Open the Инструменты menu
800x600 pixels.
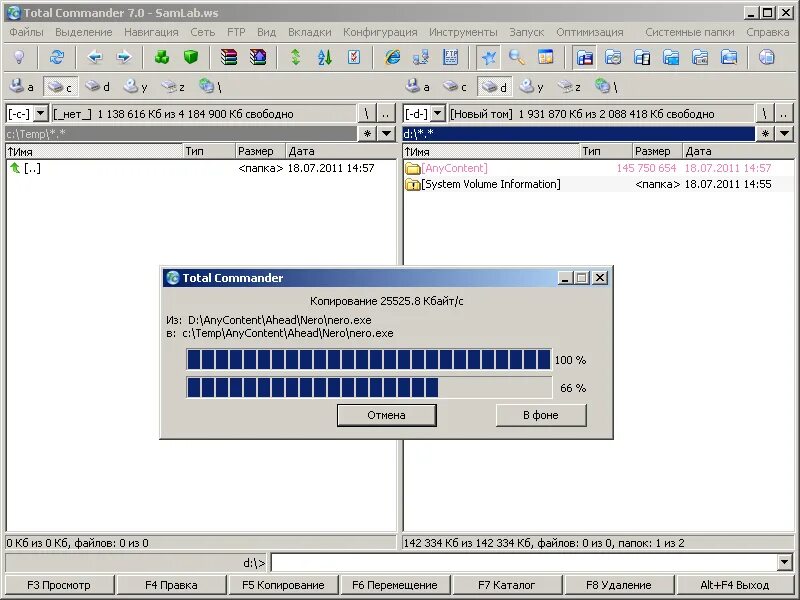tap(463, 32)
